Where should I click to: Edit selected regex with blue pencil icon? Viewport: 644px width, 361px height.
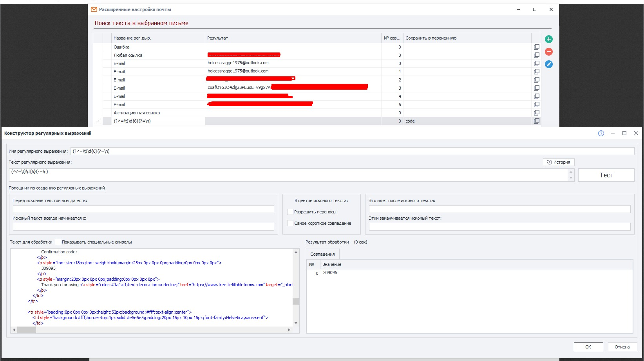tap(549, 64)
